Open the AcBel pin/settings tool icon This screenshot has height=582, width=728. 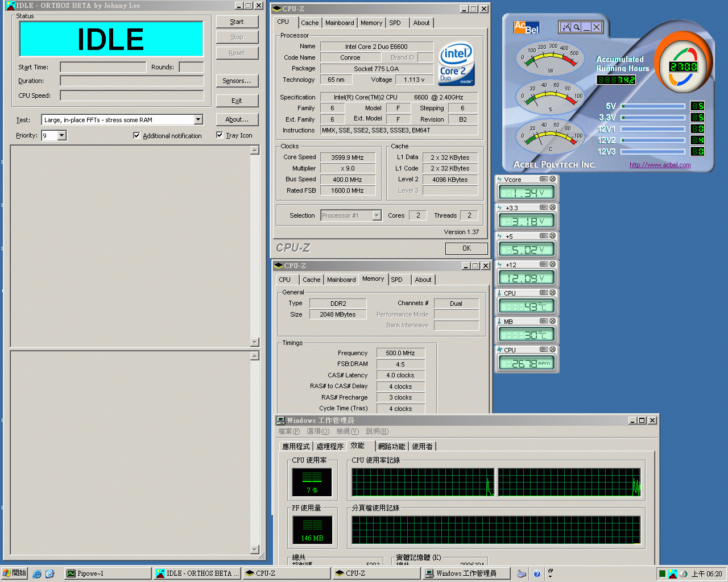click(566, 27)
